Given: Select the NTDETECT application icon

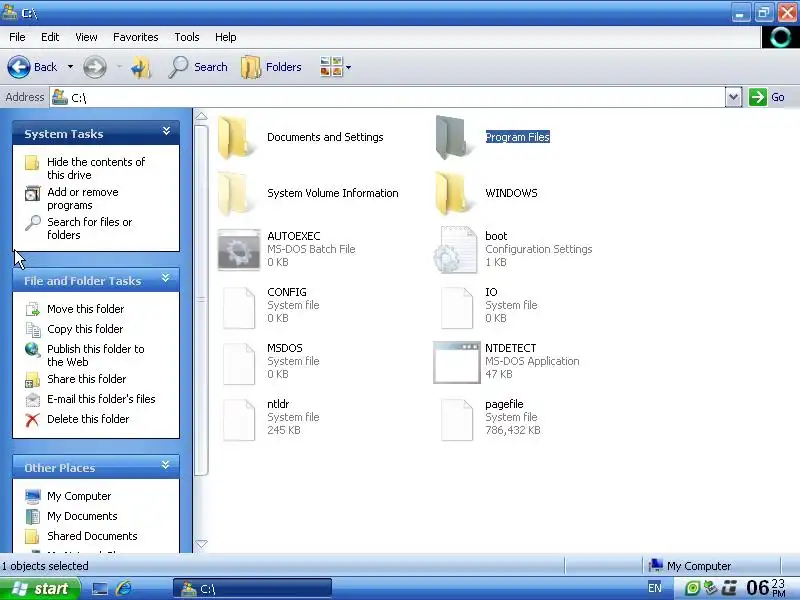Looking at the screenshot, I should (x=457, y=362).
